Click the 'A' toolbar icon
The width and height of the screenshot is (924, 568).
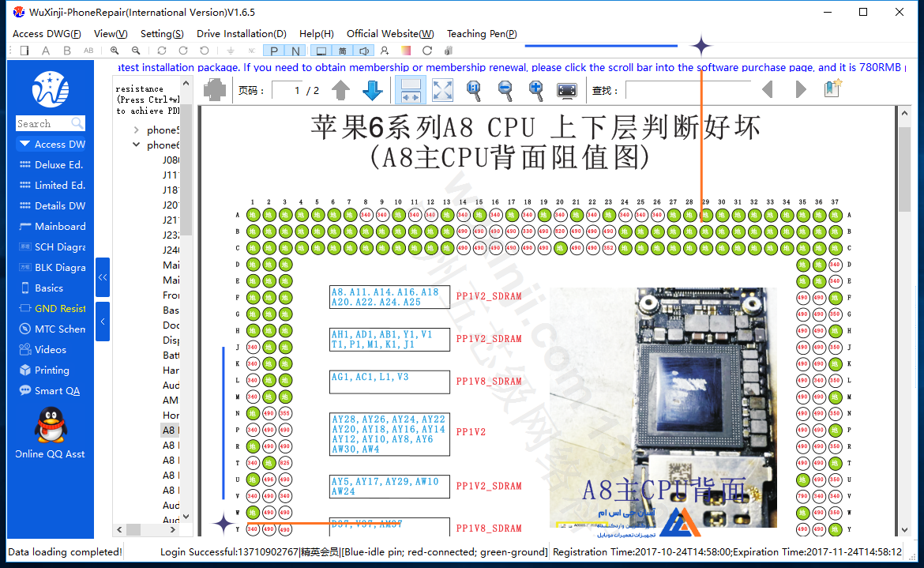(x=45, y=51)
